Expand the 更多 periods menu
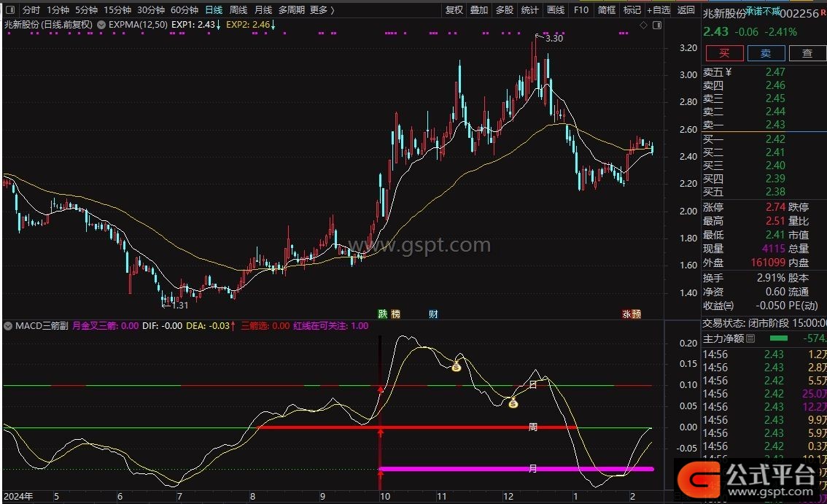This screenshot has width=827, height=504. (322, 9)
